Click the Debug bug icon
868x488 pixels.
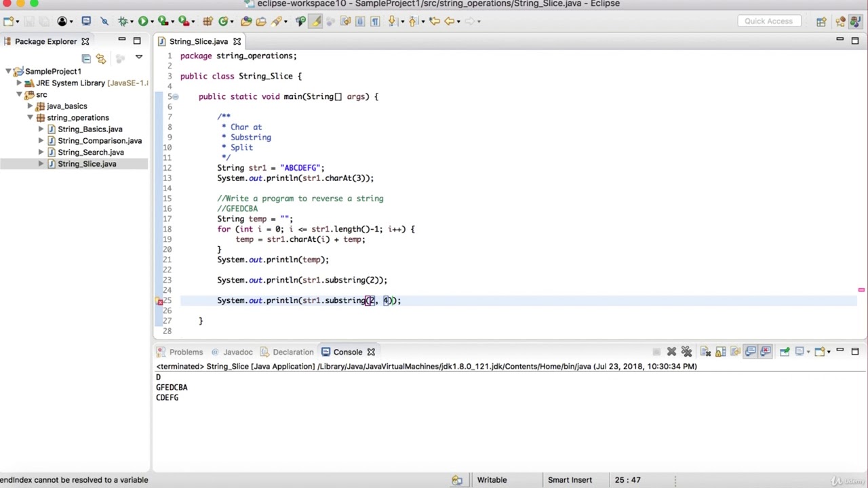123,21
